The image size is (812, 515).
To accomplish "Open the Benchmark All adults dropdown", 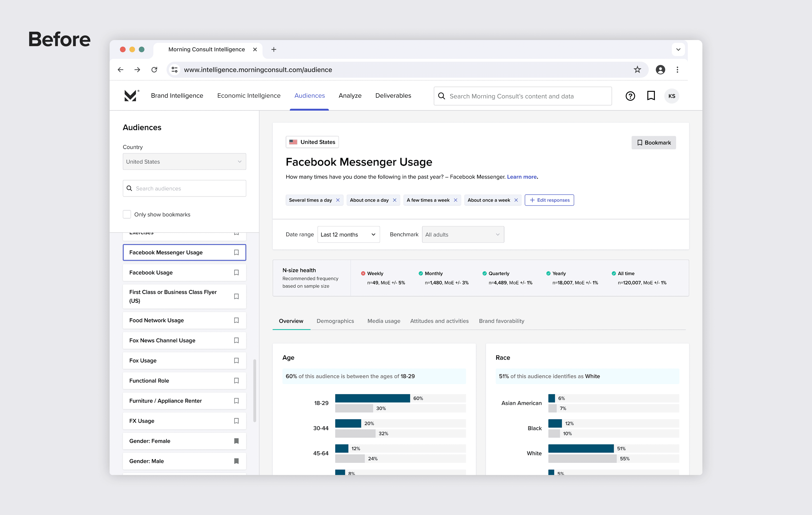I will click(x=463, y=235).
